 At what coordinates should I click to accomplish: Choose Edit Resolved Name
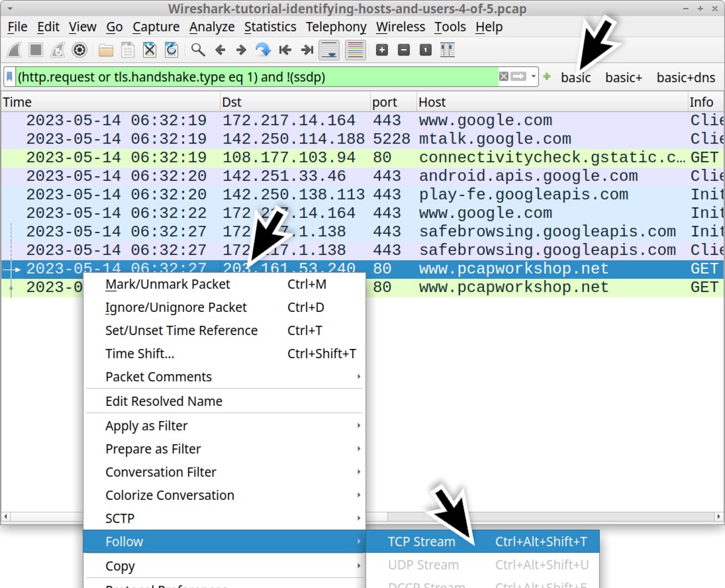224,401
